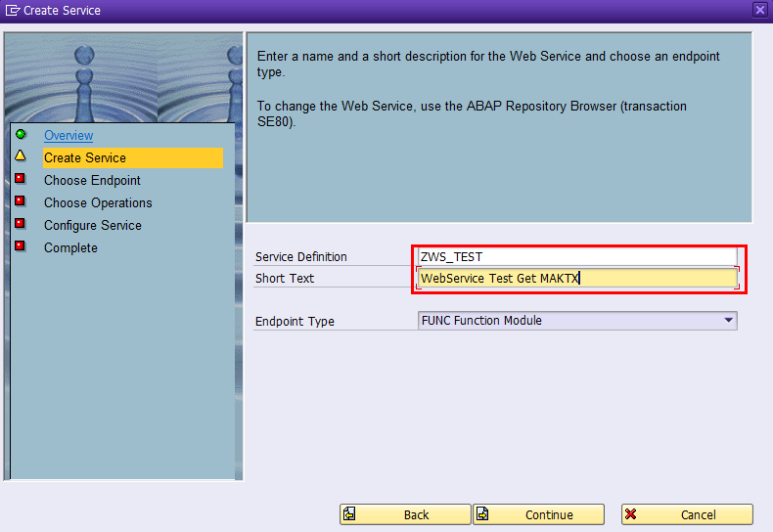The width and height of the screenshot is (773, 532).
Task: Click the SE80 transaction instruction text
Action: [x=472, y=113]
